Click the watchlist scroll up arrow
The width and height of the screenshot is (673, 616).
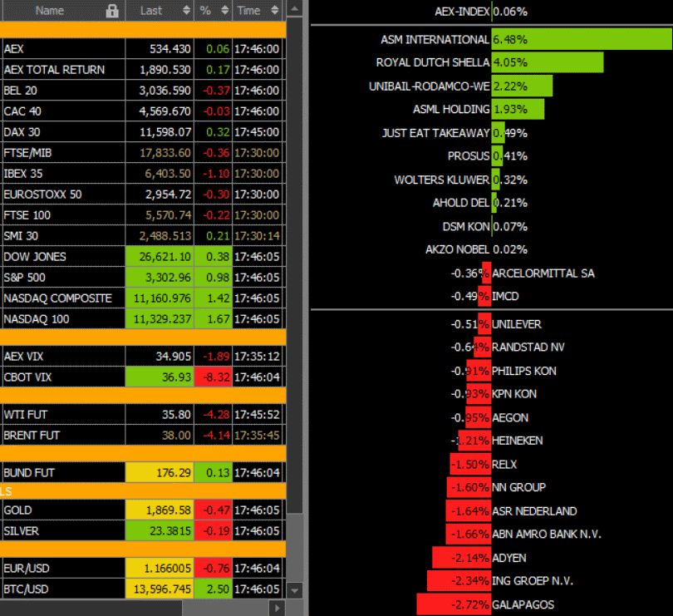[294, 8]
